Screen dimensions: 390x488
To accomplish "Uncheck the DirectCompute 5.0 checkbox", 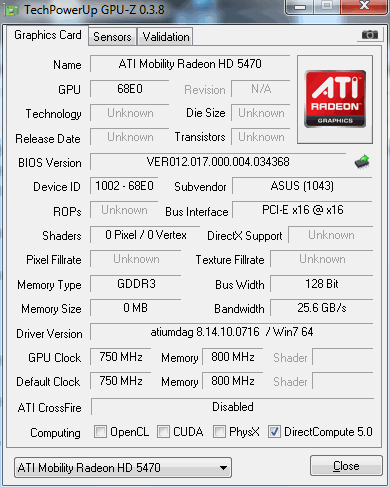I will [274, 432].
